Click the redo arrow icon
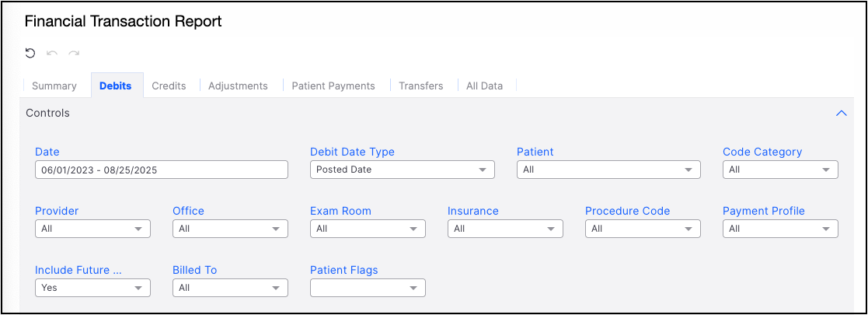The width and height of the screenshot is (868, 315). (74, 53)
